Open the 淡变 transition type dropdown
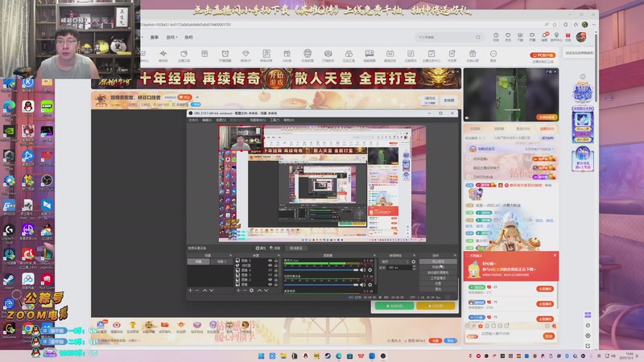Screen dimensions: 644x362 click(393, 261)
